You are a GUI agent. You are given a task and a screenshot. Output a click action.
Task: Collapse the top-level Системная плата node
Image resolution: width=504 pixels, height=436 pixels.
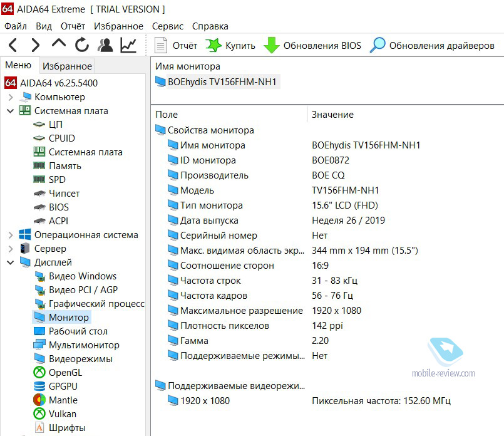10,111
